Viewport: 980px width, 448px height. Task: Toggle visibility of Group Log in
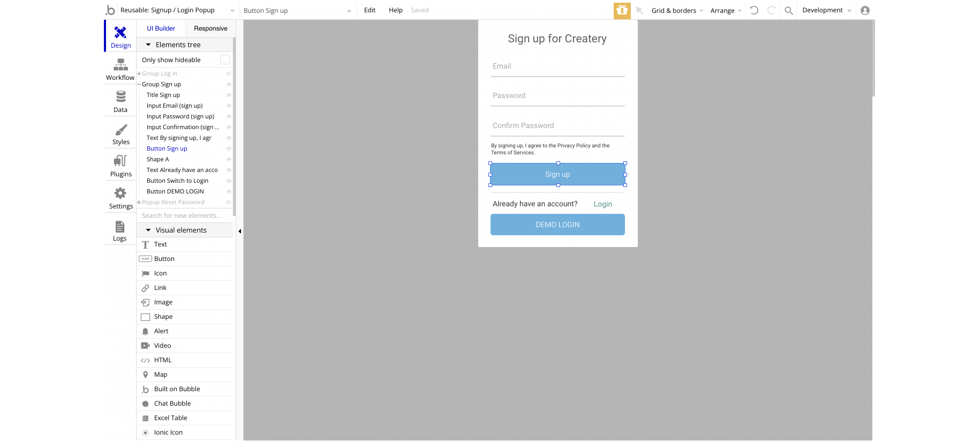coord(229,73)
